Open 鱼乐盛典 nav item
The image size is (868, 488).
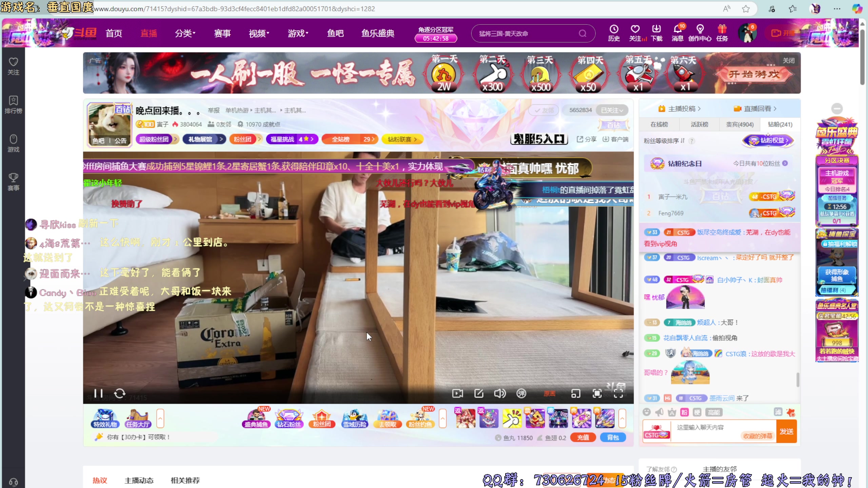378,33
